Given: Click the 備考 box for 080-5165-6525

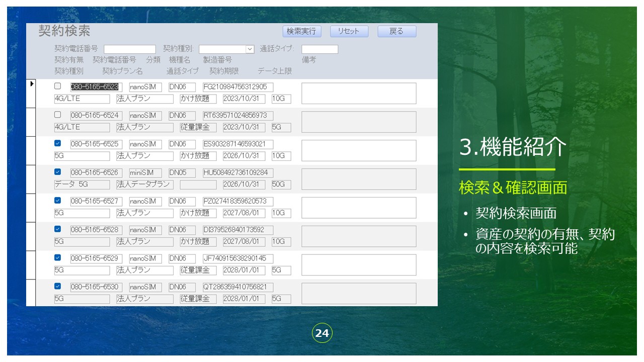Looking at the screenshot, I should pos(359,150).
